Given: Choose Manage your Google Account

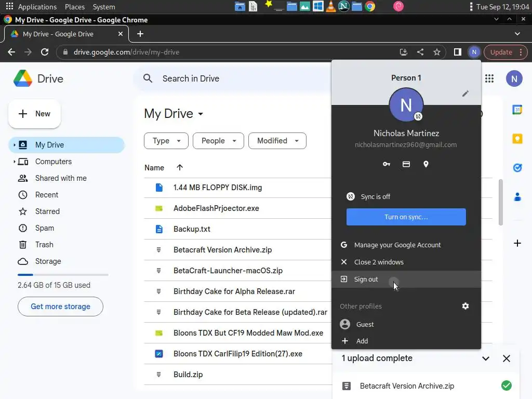Looking at the screenshot, I should pyautogui.click(x=406, y=245).
